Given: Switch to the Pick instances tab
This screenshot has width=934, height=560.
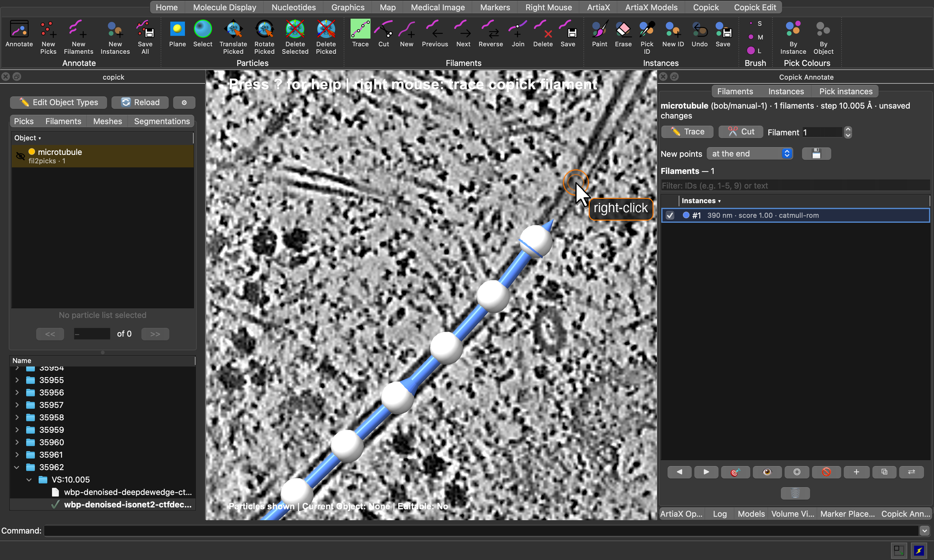Looking at the screenshot, I should [846, 91].
